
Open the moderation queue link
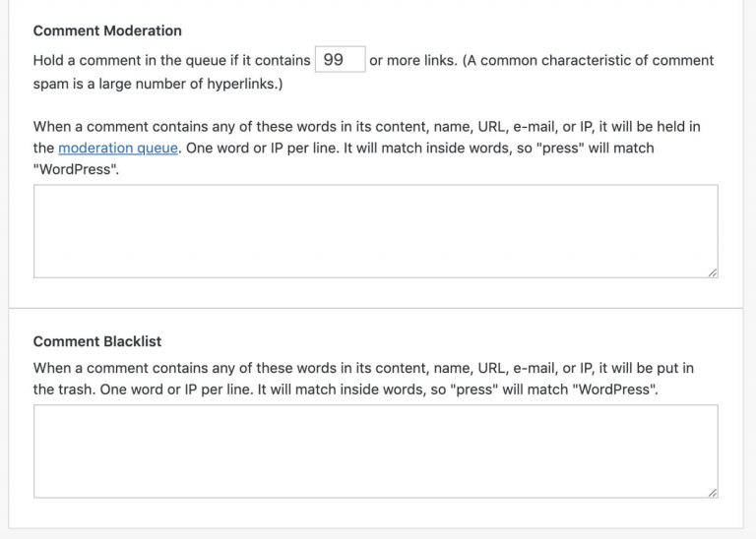[118, 148]
